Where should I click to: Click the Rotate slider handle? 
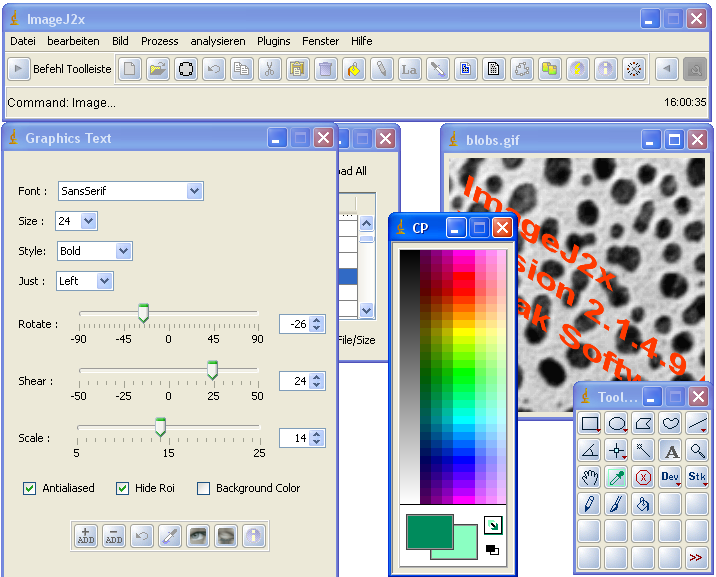click(143, 313)
